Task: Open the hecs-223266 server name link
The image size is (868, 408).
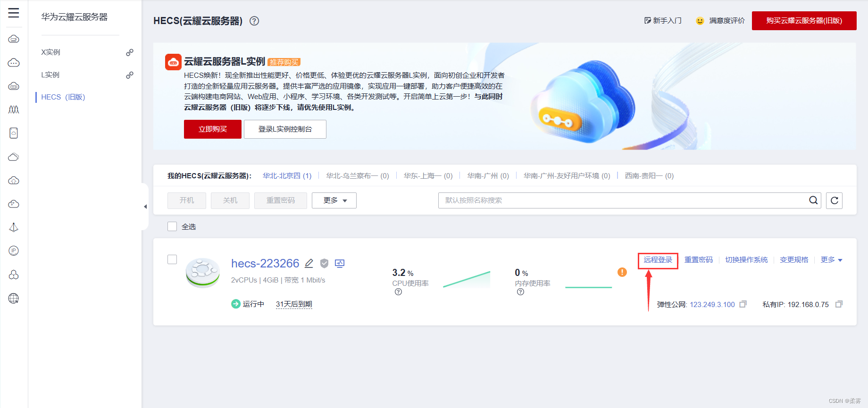Action: 265,263
